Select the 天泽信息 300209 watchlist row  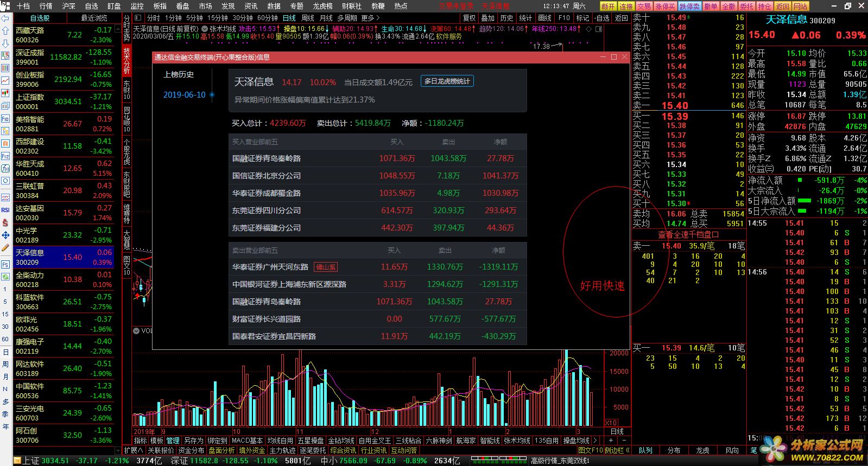pos(64,257)
